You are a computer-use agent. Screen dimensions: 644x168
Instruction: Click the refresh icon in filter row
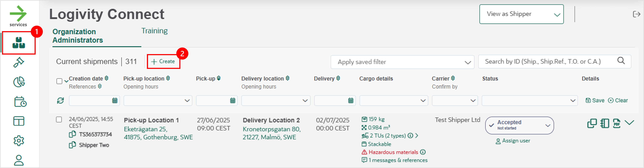click(x=61, y=100)
